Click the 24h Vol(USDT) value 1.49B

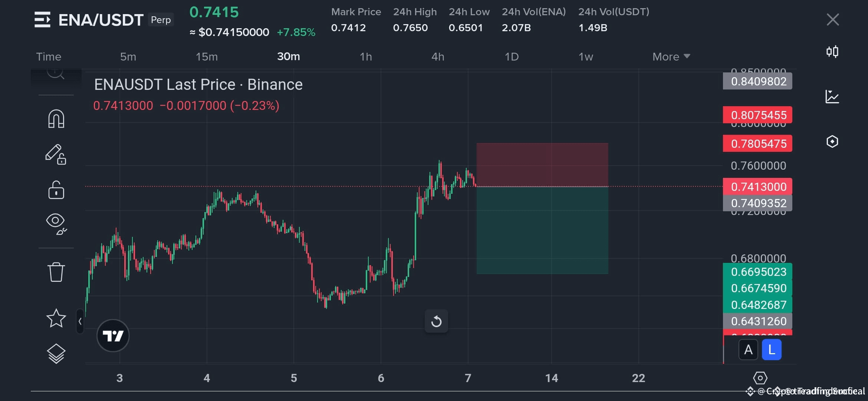593,28
